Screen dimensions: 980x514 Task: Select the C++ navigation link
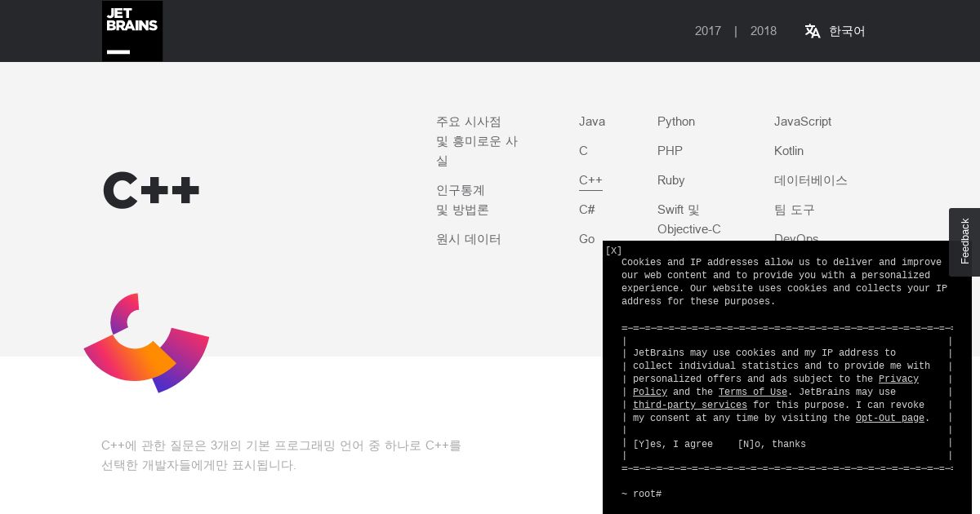pos(590,180)
